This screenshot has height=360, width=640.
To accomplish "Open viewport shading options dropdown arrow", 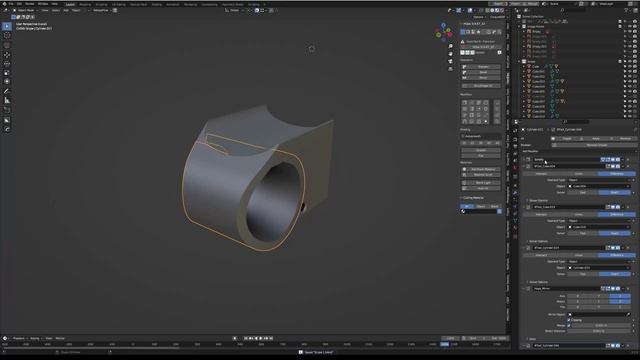I will pos(507,10).
